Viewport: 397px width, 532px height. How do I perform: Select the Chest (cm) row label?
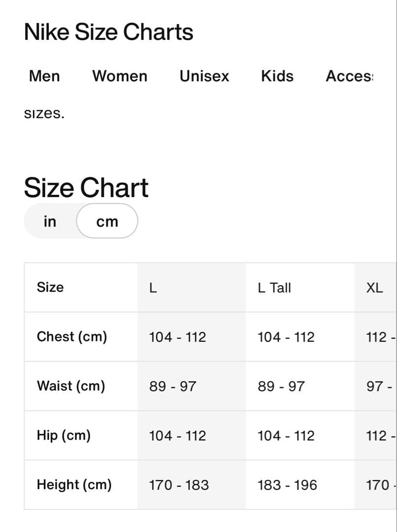tap(72, 337)
